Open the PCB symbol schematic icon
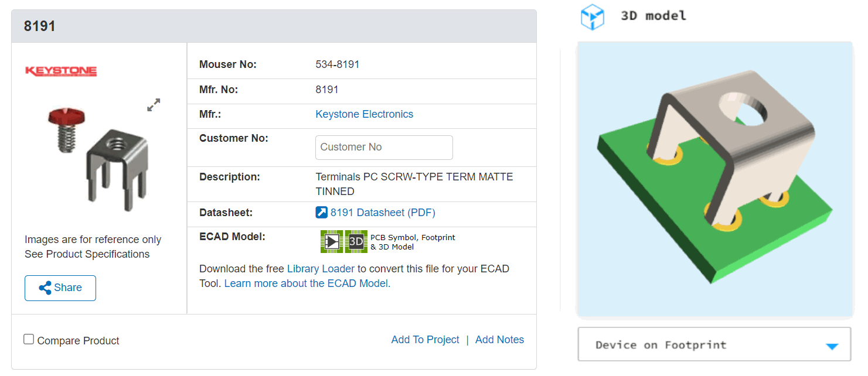This screenshot has width=868, height=376. (332, 241)
